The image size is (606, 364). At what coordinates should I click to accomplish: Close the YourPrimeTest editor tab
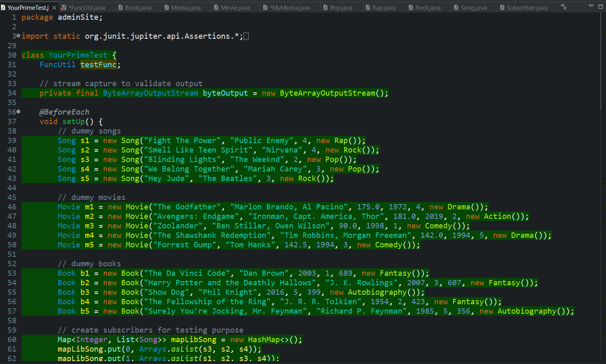[x=54, y=7]
